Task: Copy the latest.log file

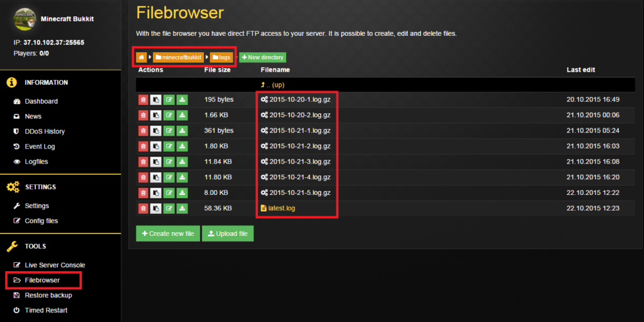Action: point(156,208)
